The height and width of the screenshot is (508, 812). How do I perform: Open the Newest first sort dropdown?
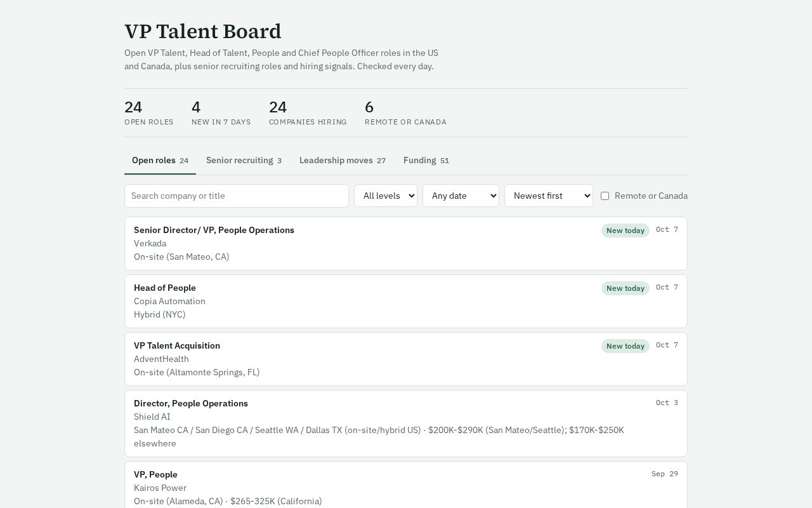point(549,196)
